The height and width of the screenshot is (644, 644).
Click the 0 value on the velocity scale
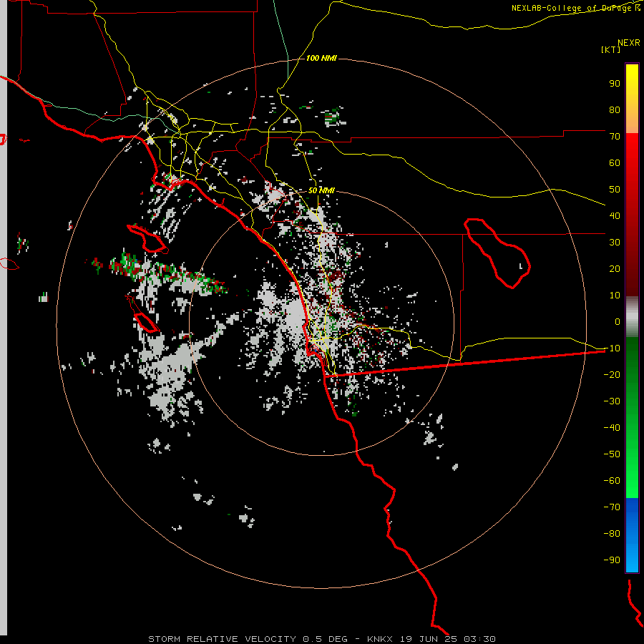tap(618, 321)
